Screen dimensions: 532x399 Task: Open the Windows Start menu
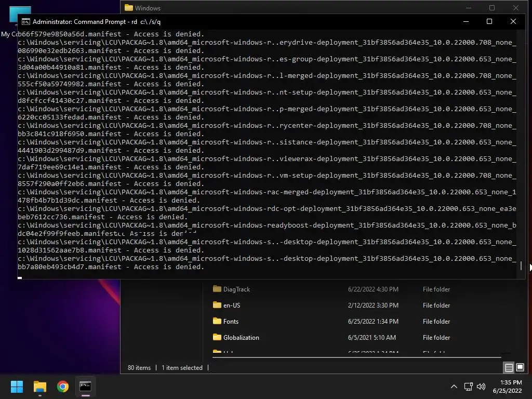(x=17, y=387)
